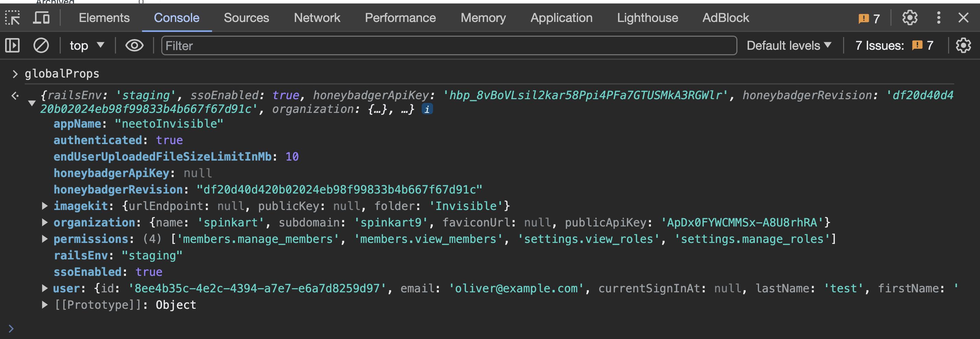The image size is (980, 339).
Task: Switch to the Elements tab
Action: [104, 18]
